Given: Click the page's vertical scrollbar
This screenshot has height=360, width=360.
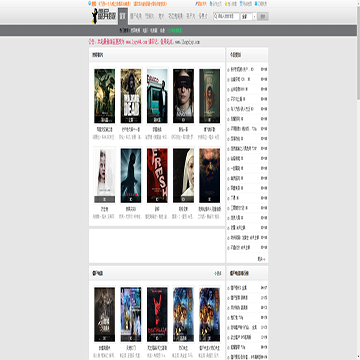Looking at the screenshot, I should point(358,180).
